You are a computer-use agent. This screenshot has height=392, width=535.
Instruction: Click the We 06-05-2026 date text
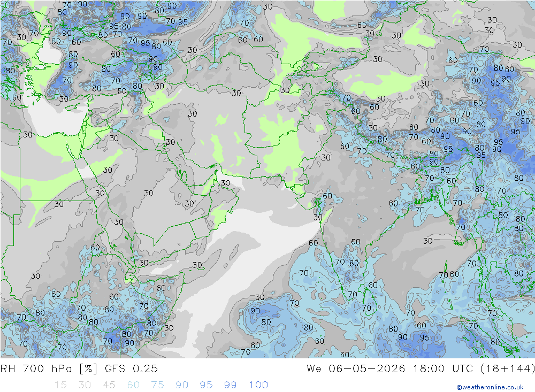pyautogui.click(x=356, y=368)
